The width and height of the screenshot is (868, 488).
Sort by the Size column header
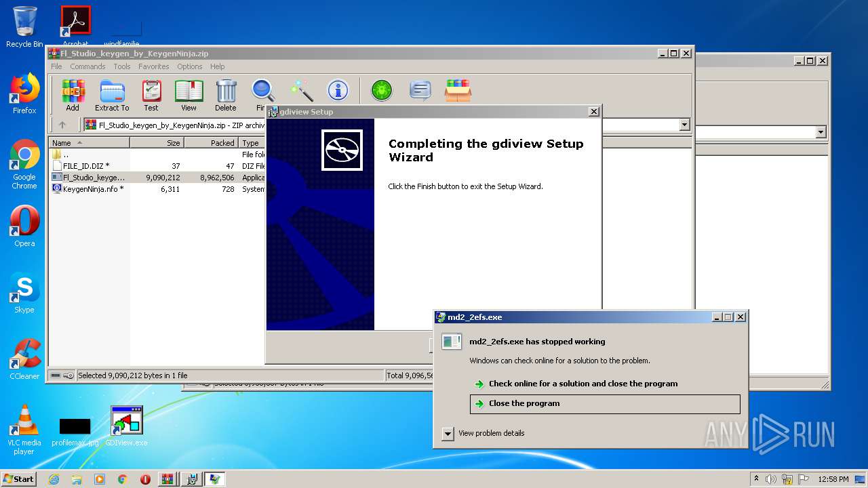click(157, 143)
